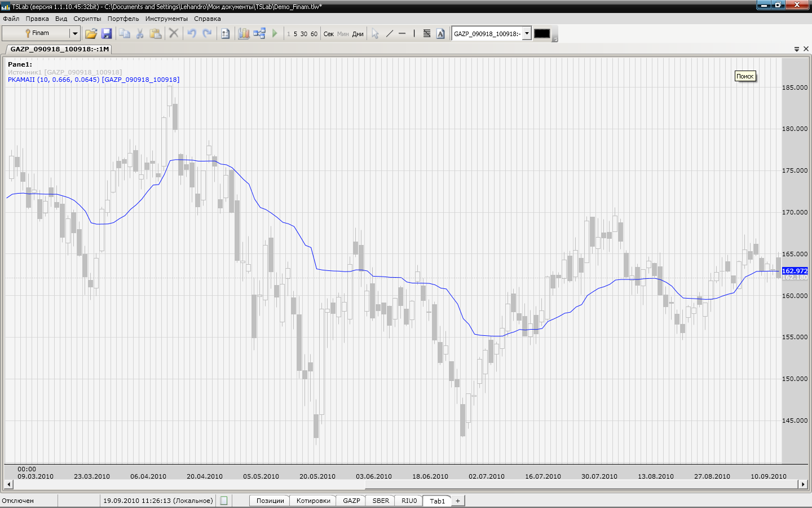Add a new tab with the plus button

458,501
